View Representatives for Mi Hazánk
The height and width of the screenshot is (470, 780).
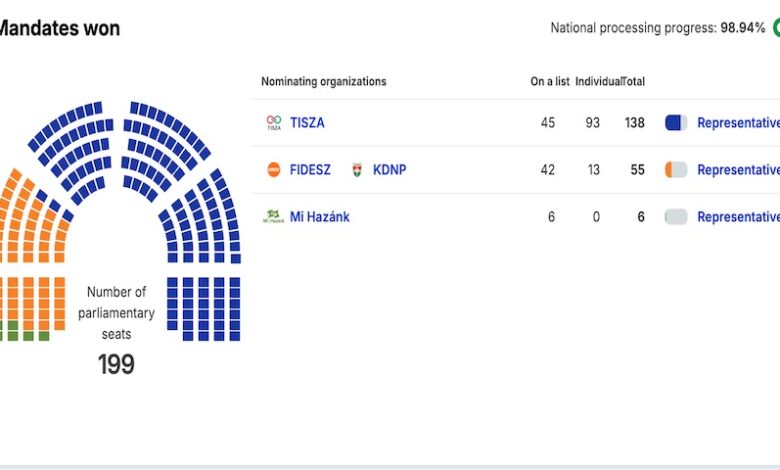(738, 217)
